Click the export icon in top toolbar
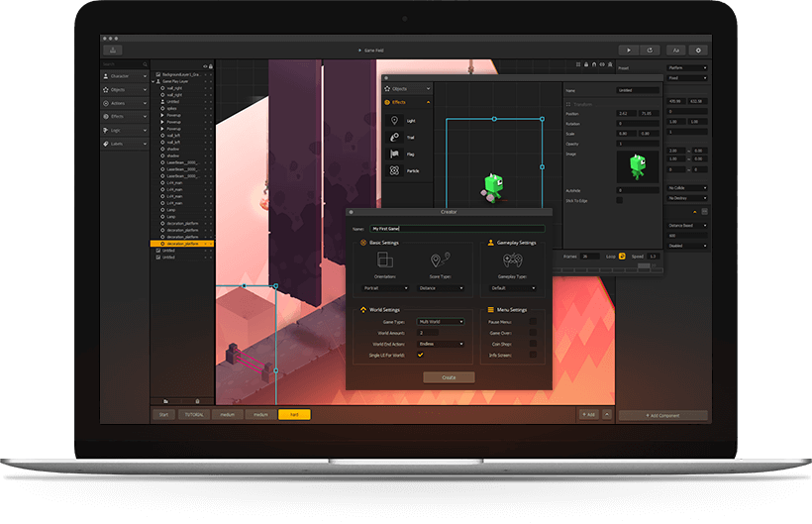Image resolution: width=812 pixels, height=524 pixels. (114, 50)
